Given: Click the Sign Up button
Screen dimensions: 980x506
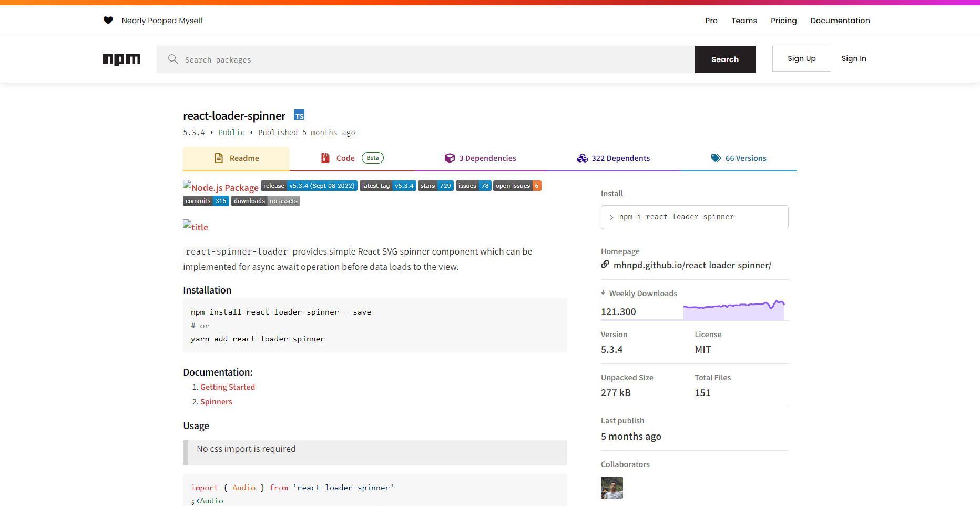Looking at the screenshot, I should (802, 58).
